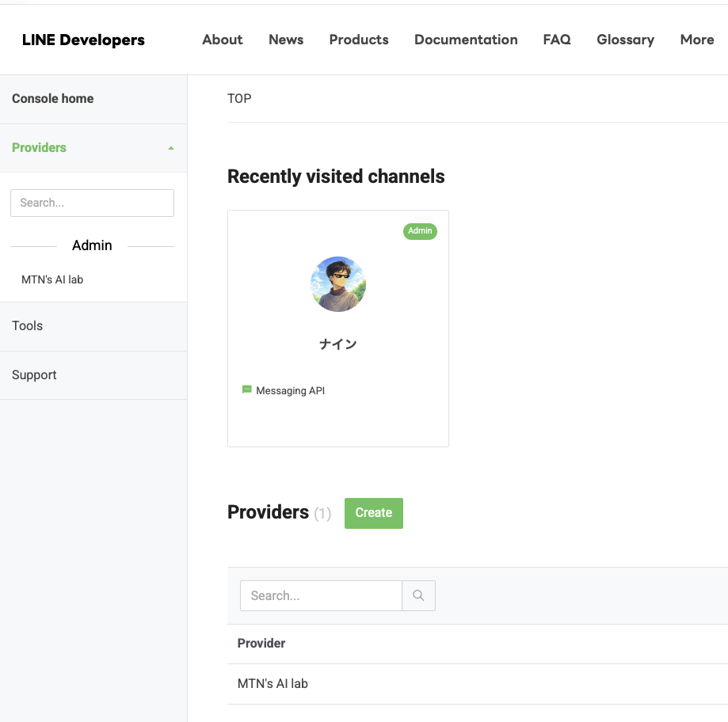This screenshot has width=728, height=722.
Task: Open the LINE Developers home logo
Action: coord(83,40)
